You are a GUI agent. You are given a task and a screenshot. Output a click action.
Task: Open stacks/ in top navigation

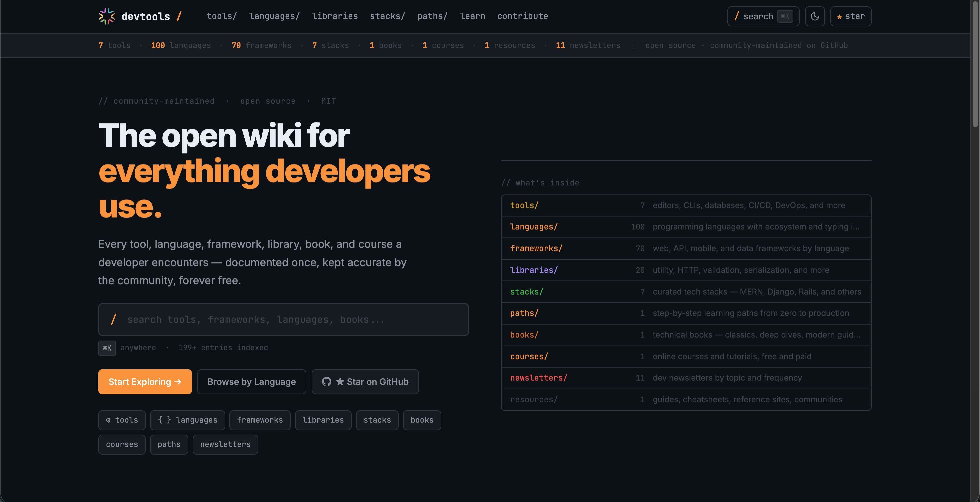(388, 16)
